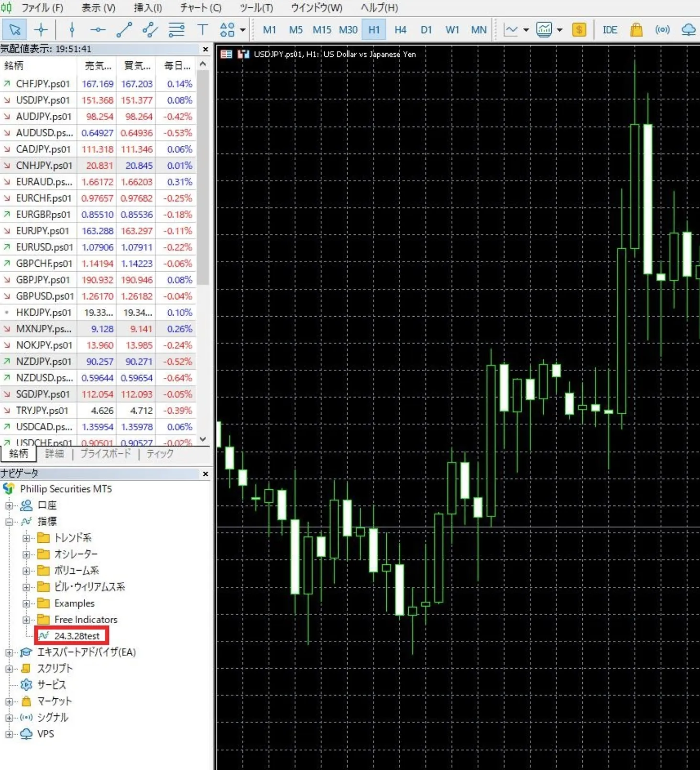Open the MetaEditor IDE
This screenshot has width=700, height=770.
point(610,30)
